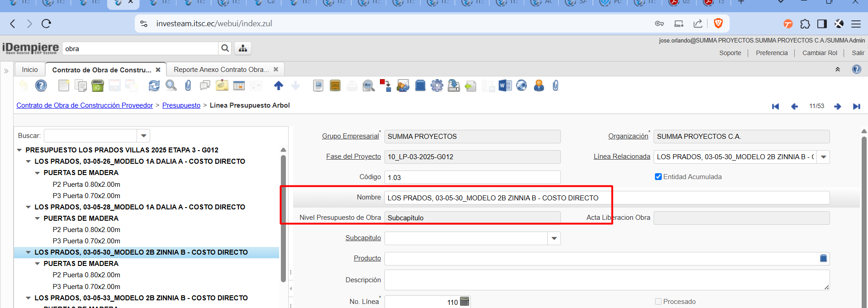Collapse the 03-05-30 MODELO 2B ZINNIA B node
The image size is (868, 308).
click(28, 252)
